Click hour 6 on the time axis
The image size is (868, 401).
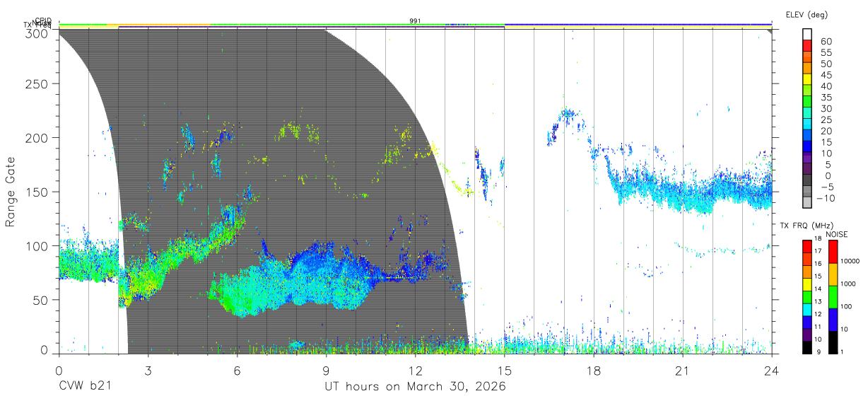coord(237,370)
